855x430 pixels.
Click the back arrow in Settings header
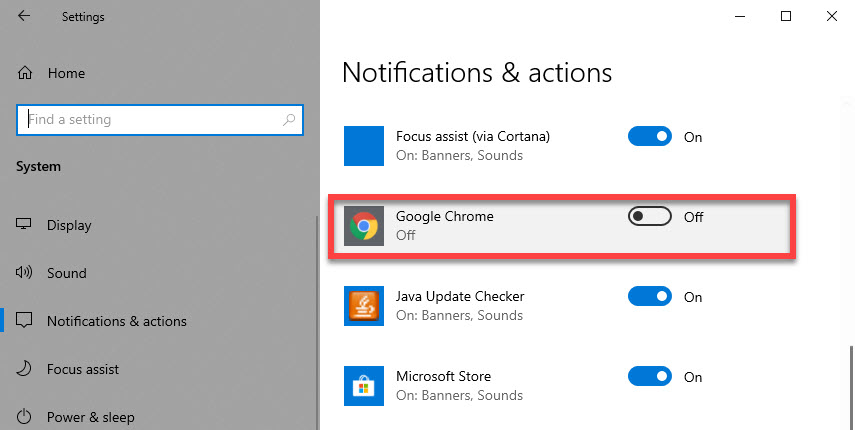tap(23, 16)
